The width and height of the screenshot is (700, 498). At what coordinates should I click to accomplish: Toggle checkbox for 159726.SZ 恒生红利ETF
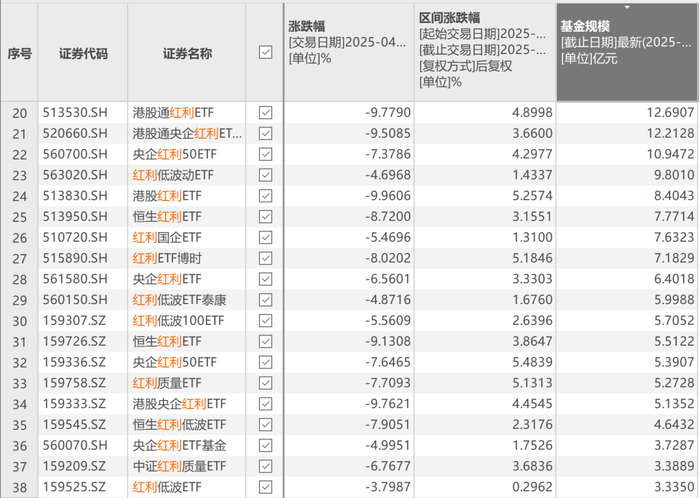point(266,342)
